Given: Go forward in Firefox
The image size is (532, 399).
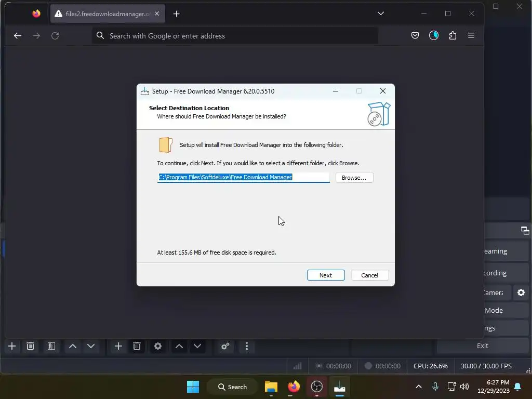Looking at the screenshot, I should coord(36,36).
